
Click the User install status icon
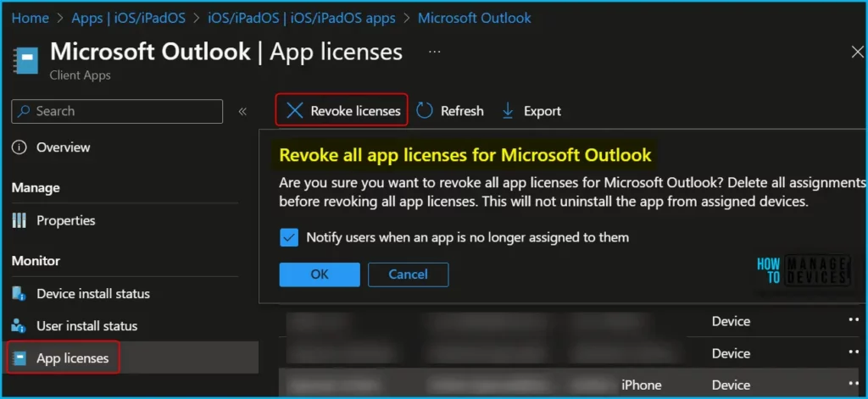[19, 326]
